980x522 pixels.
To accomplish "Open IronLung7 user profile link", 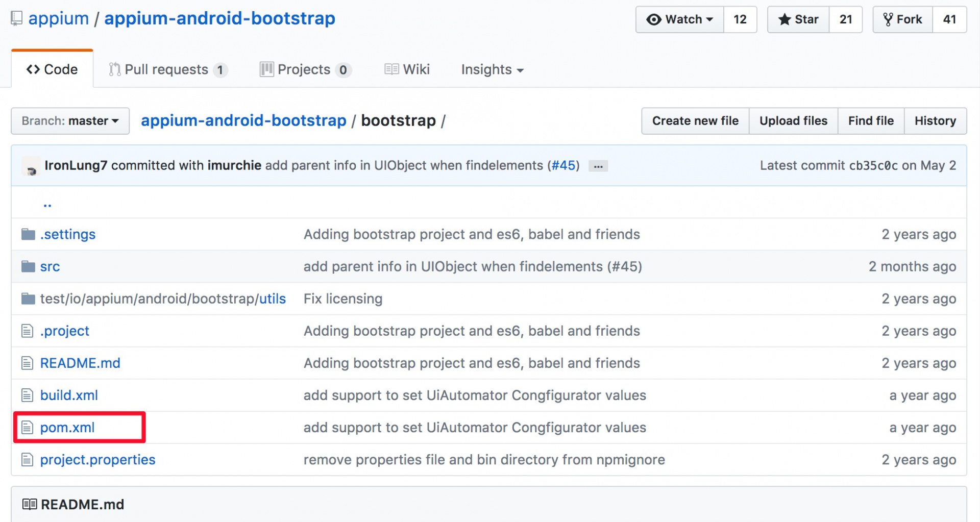I will [76, 165].
